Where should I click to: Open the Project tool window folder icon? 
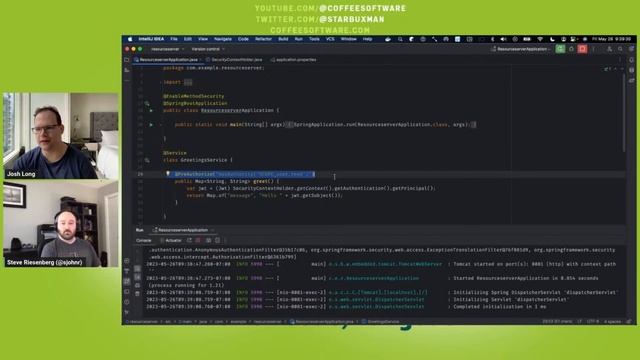127,60
